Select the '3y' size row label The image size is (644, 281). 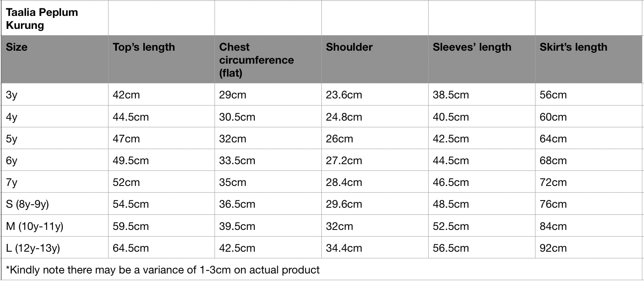coord(12,95)
